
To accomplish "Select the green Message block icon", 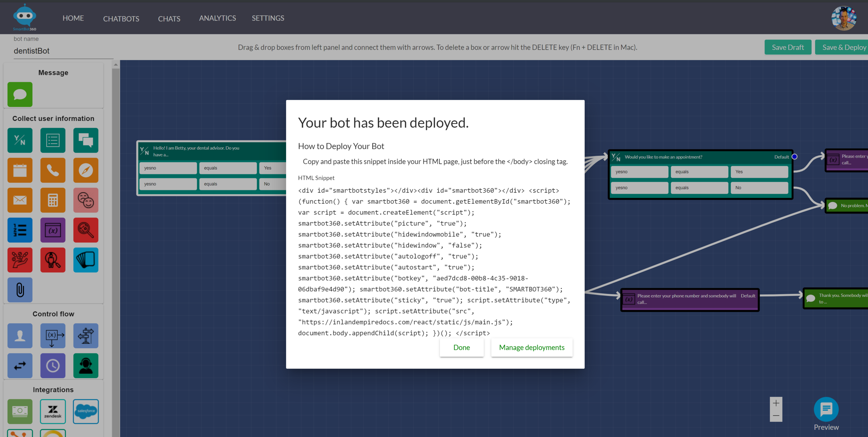I will coord(20,94).
